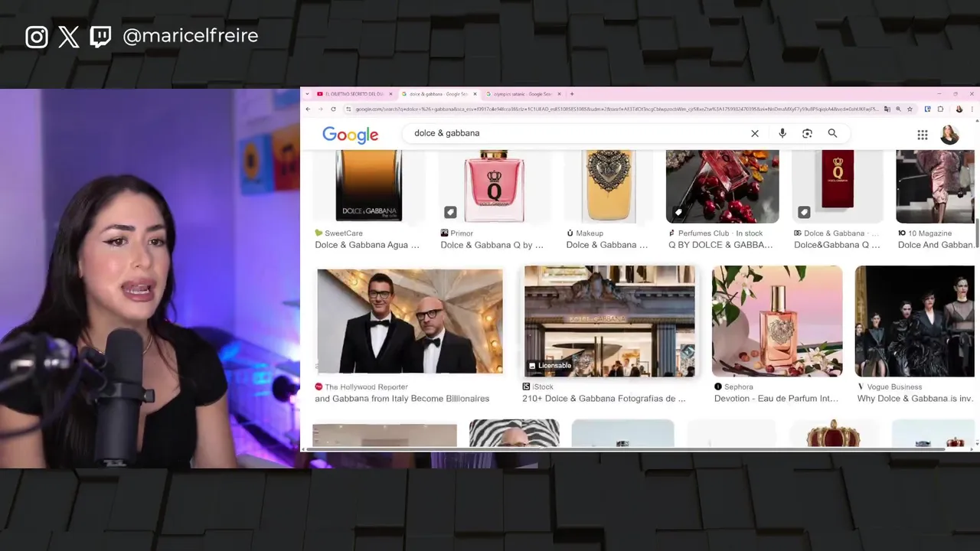The image size is (980, 551).
Task: Click Devotion - Eau de Parfum title
Action: pos(776,399)
